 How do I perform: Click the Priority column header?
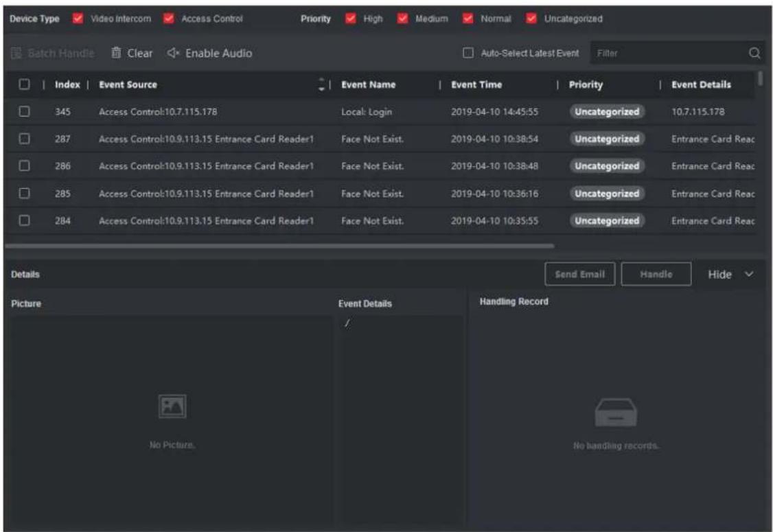pyautogui.click(x=586, y=85)
